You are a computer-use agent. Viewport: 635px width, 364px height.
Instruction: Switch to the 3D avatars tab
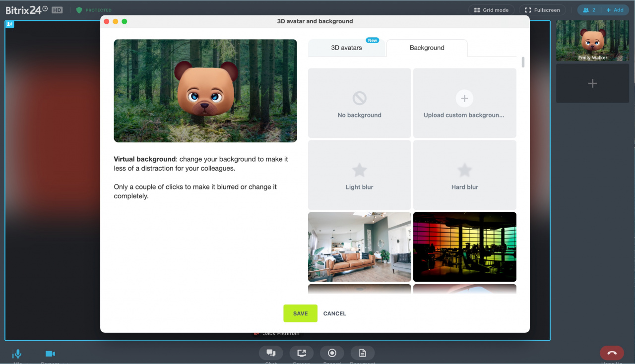pos(346,48)
